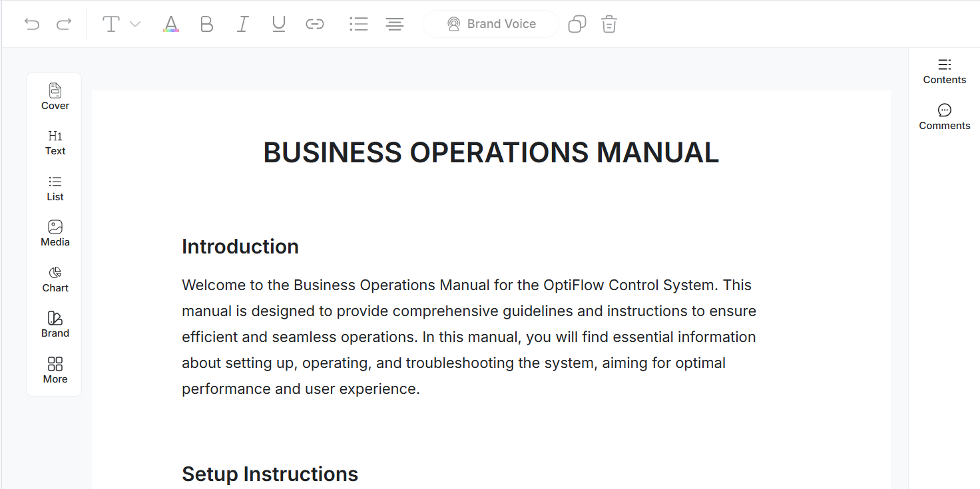Undo the last change
The width and height of the screenshot is (980, 489).
point(31,23)
